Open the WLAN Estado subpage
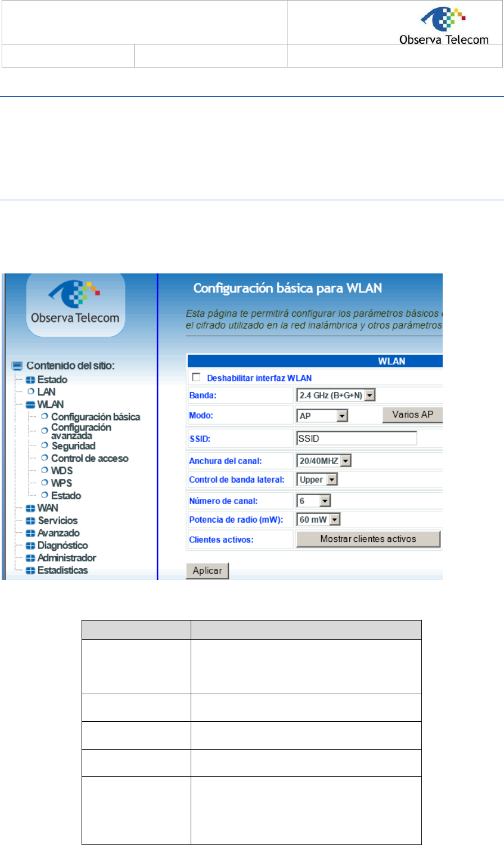This screenshot has height=845, width=504. (66, 496)
